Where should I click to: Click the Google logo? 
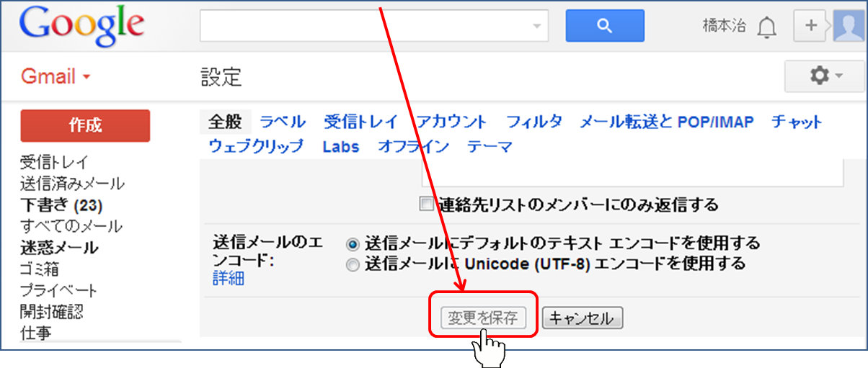(x=81, y=27)
